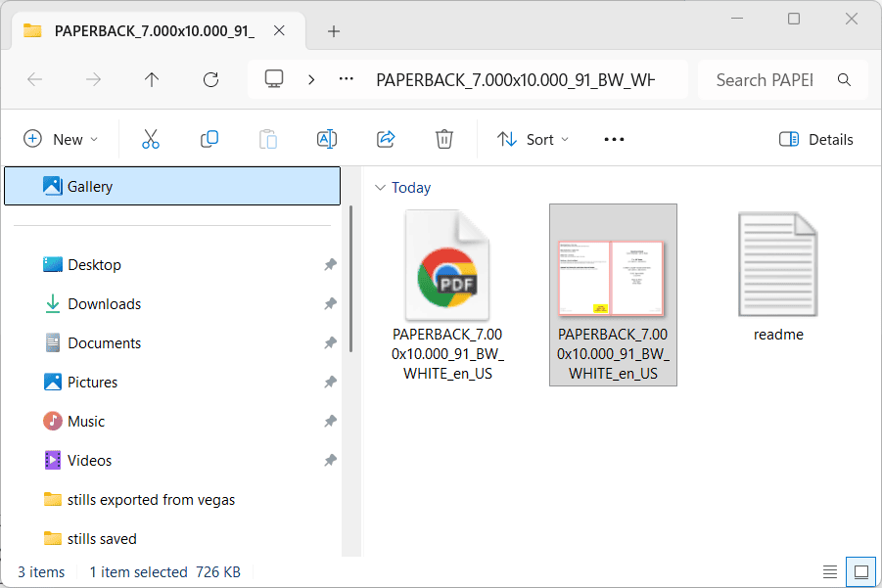Expand the breadcrumb chevron after This PC
Image resolution: width=882 pixels, height=588 pixels.
pyautogui.click(x=311, y=80)
